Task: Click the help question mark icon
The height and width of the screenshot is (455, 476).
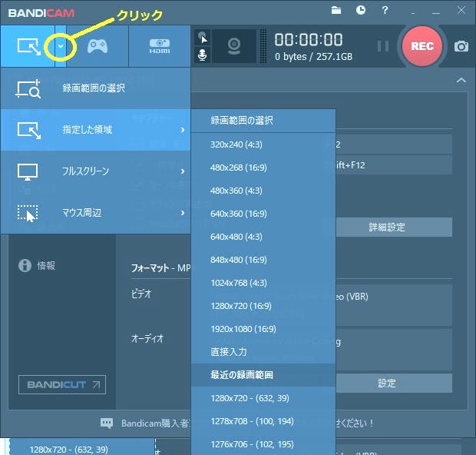Action: click(385, 10)
